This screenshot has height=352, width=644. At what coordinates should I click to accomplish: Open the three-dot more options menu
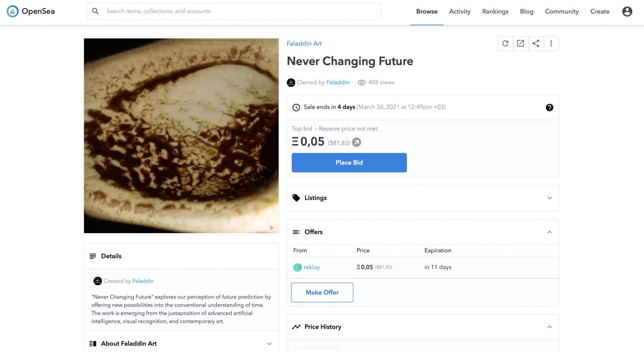point(551,43)
